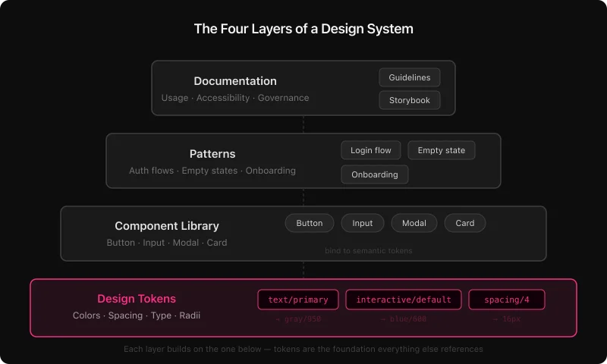
Task: Click the Patterns layer heading
Action: tap(212, 154)
